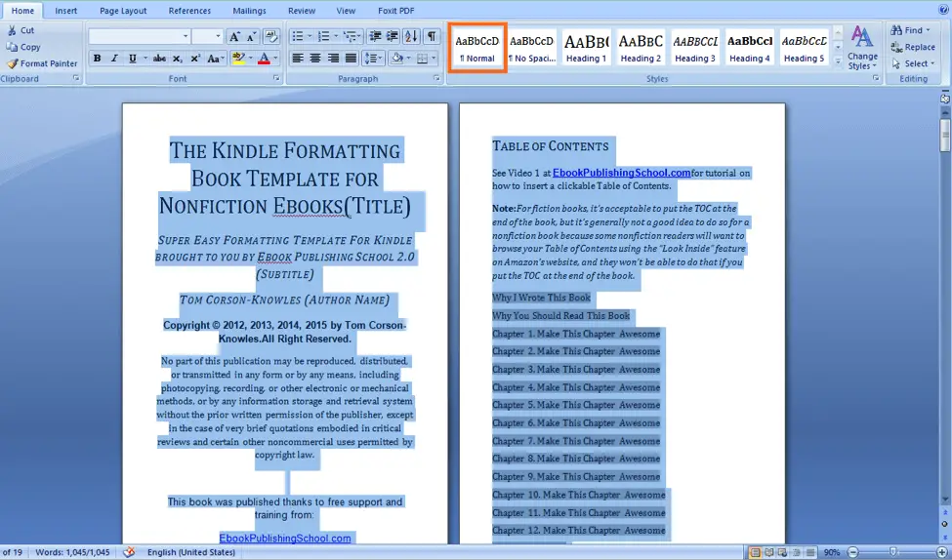Viewport: 952px width, 560px height.
Task: Apply the Heading 1 style
Action: coord(587,48)
